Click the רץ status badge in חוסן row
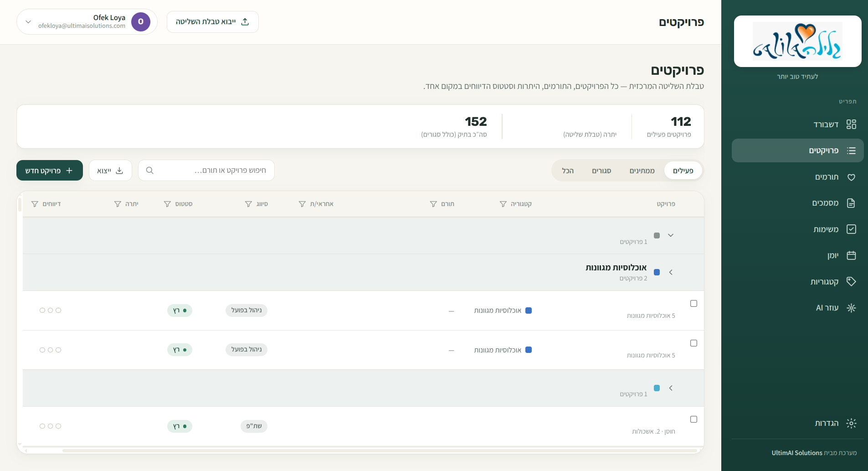 pos(180,426)
